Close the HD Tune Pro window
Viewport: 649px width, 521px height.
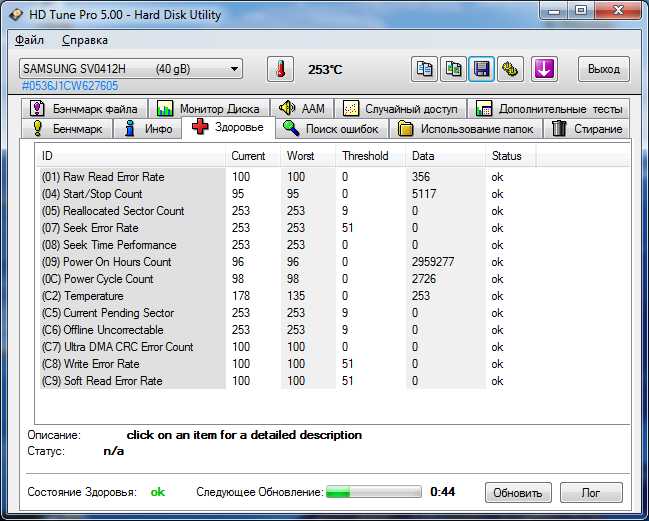point(618,11)
